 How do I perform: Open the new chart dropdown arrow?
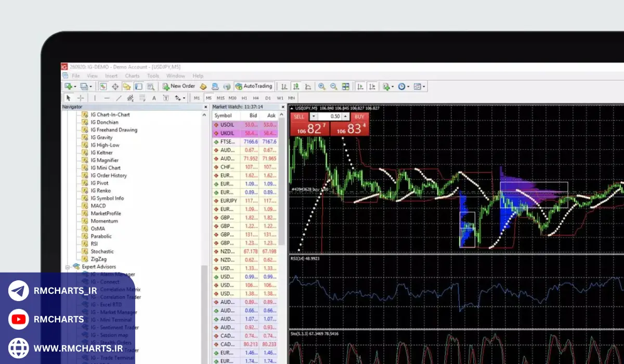(75, 86)
